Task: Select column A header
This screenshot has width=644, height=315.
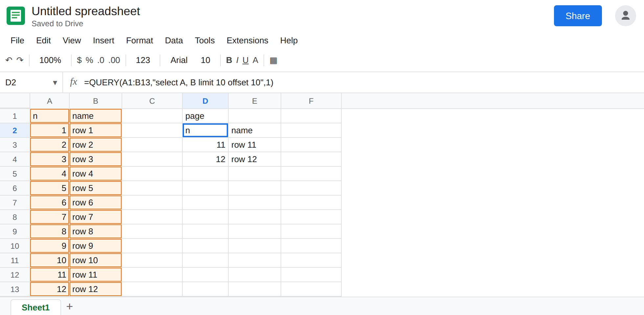Action: (50, 101)
